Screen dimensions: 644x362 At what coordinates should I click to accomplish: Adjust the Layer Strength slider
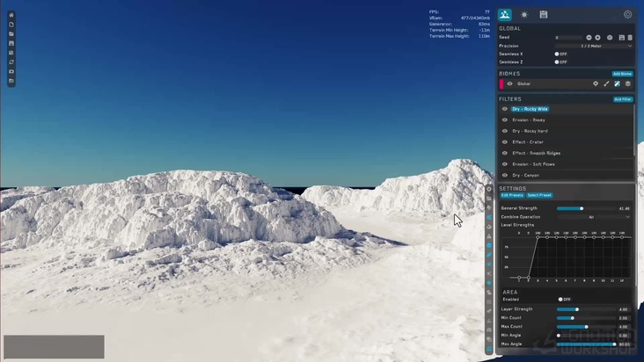(x=587, y=309)
